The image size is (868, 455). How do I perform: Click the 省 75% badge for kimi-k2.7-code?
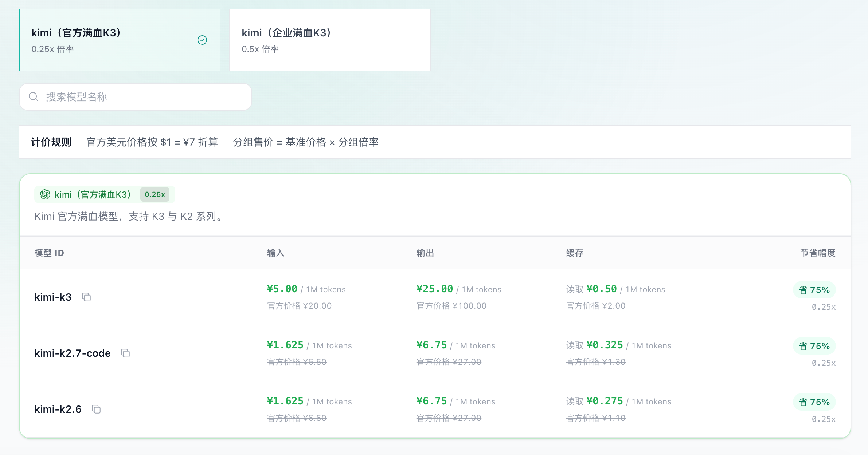[x=814, y=346]
